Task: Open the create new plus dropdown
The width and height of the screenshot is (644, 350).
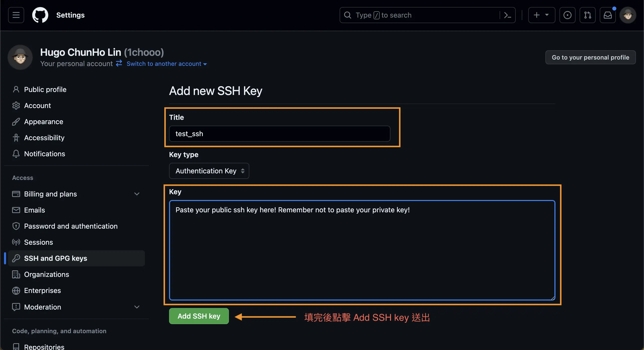Action: click(542, 15)
